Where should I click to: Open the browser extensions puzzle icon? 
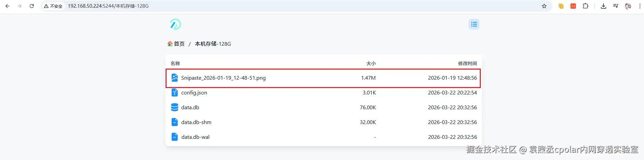[x=586, y=6]
